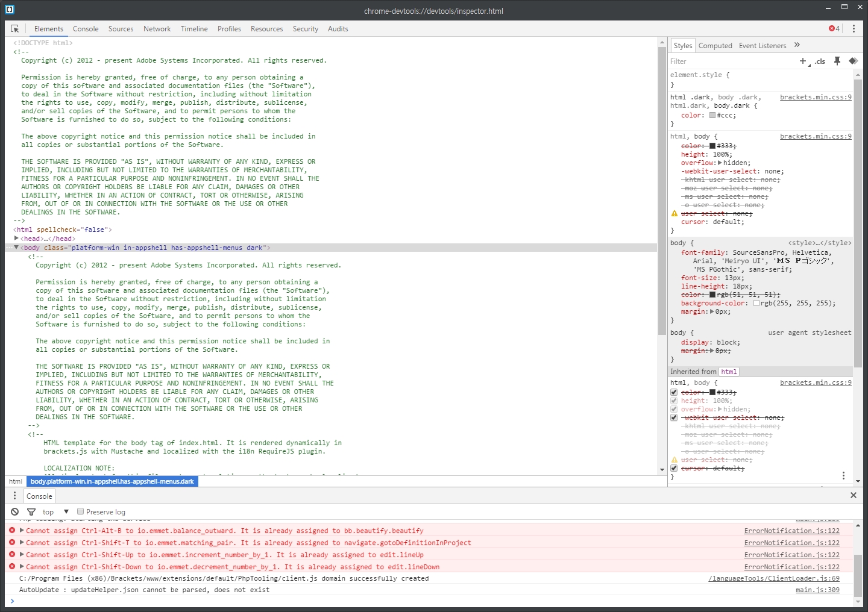This screenshot has width=868, height=612.
Task: Expand the Ctrl-Shift-Down error message
Action: click(22, 567)
